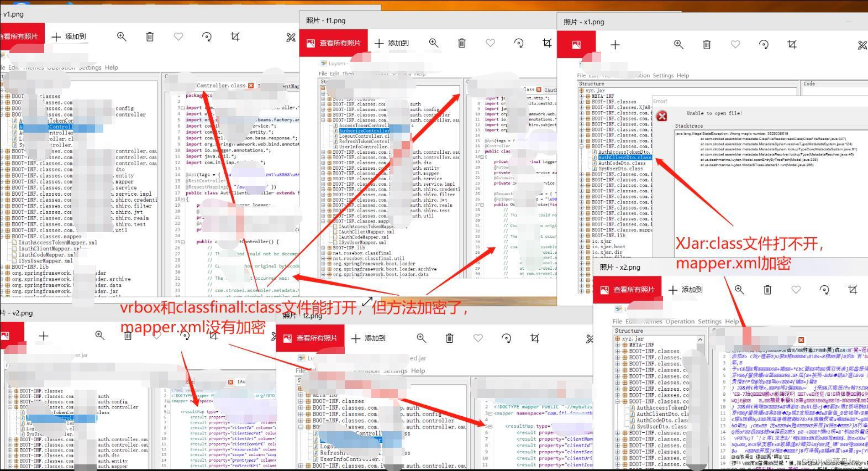868x471 pixels.
Task: Favorite the photo in v1.png window
Action: pos(178,36)
